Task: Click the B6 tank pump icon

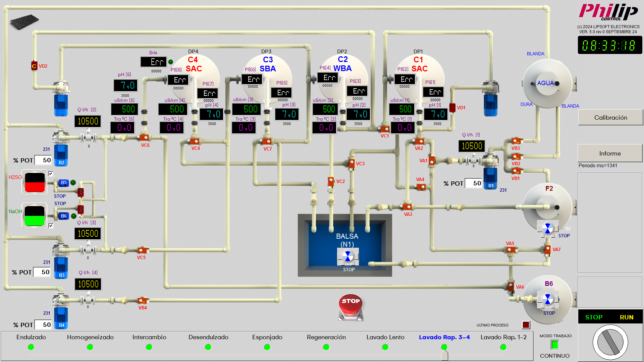Action: (x=548, y=299)
